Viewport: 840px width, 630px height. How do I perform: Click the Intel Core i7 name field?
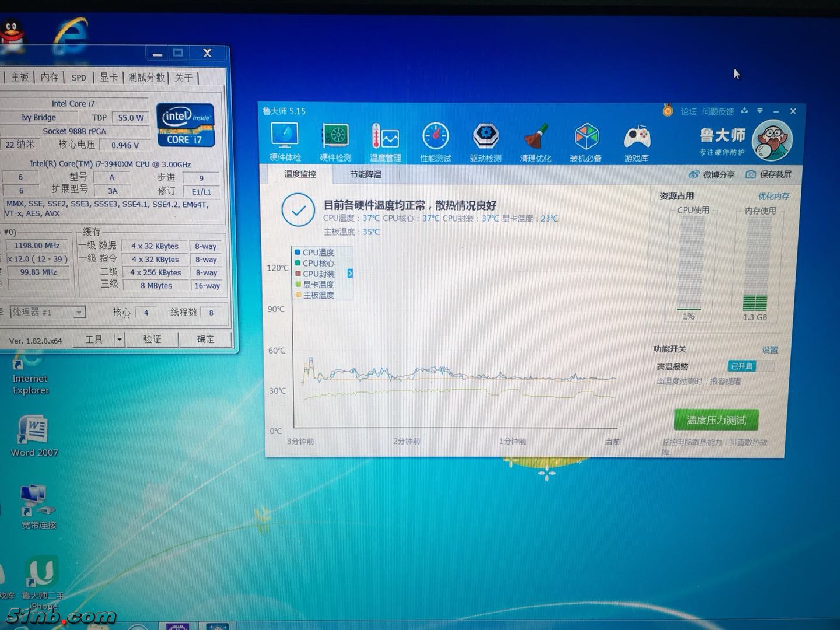click(73, 103)
